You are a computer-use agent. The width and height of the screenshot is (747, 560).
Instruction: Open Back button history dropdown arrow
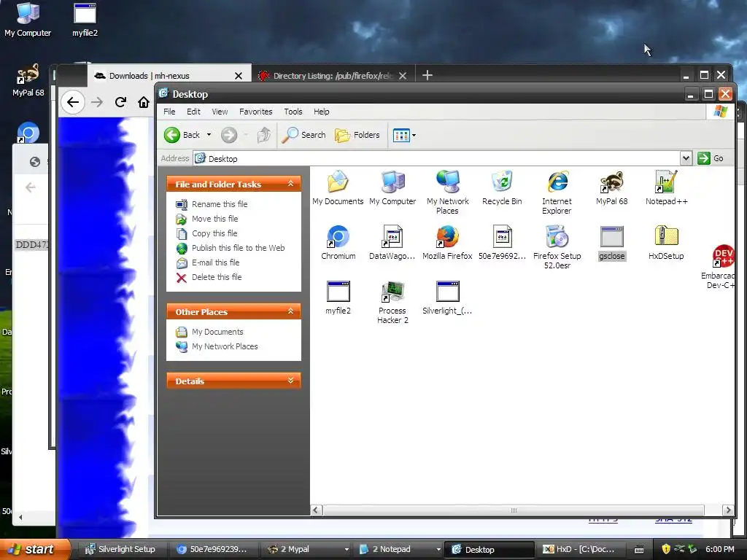(x=209, y=135)
